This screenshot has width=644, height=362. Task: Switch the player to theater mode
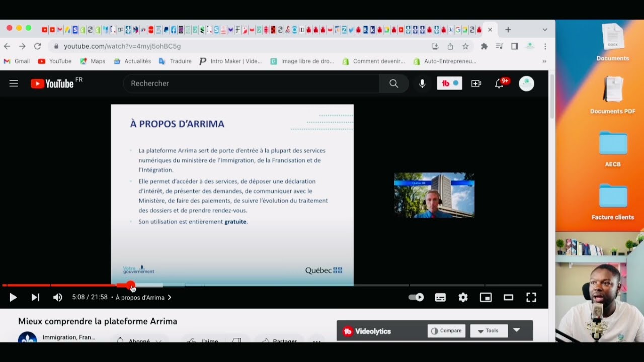click(508, 298)
